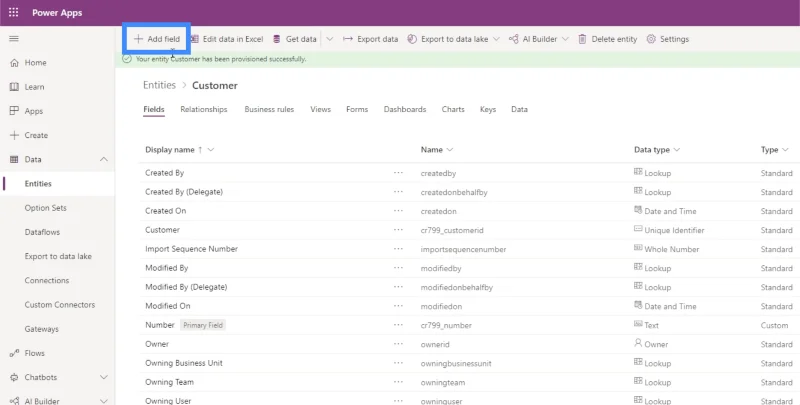Open more options for Number field row
Viewport: 800px width, 405px height.
pyautogui.click(x=398, y=325)
